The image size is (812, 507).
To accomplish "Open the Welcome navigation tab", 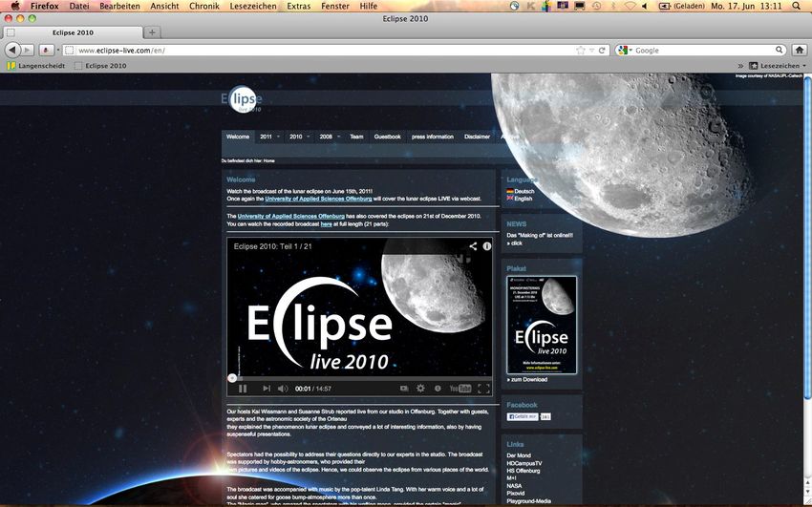I will point(238,137).
